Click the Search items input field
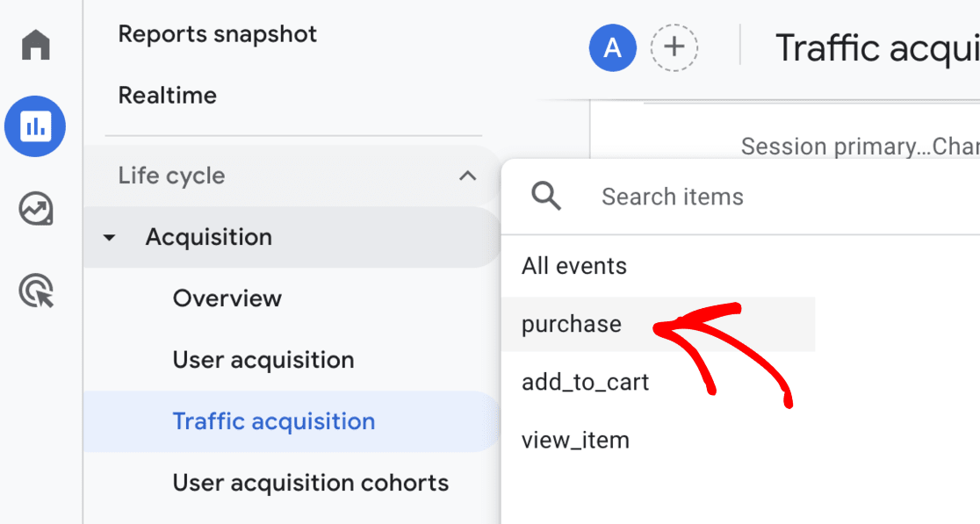Viewport: 980px width, 524px height. [673, 196]
